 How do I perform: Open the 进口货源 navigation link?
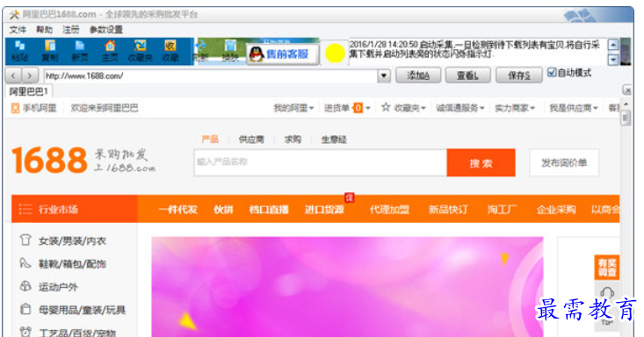coord(324,210)
